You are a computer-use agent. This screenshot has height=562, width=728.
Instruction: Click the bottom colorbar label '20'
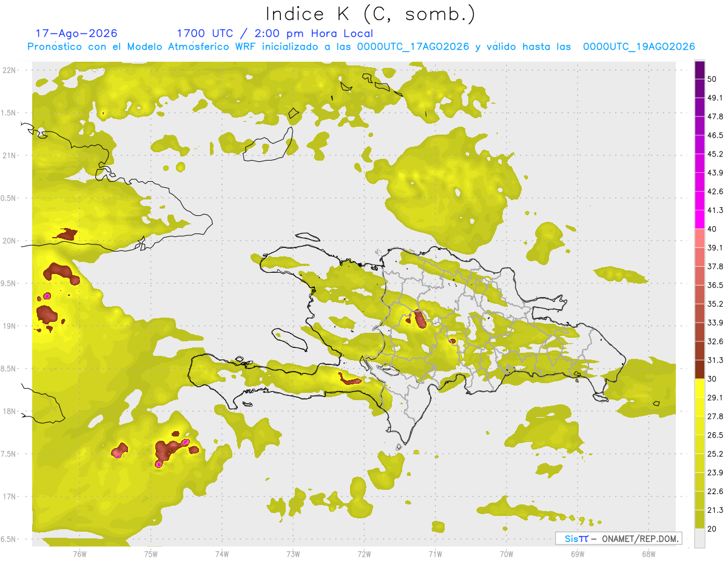(712, 529)
